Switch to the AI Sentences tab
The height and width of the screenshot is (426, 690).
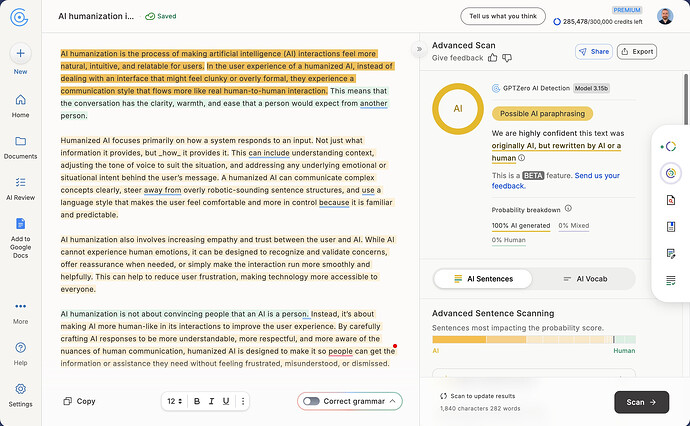pyautogui.click(x=483, y=279)
